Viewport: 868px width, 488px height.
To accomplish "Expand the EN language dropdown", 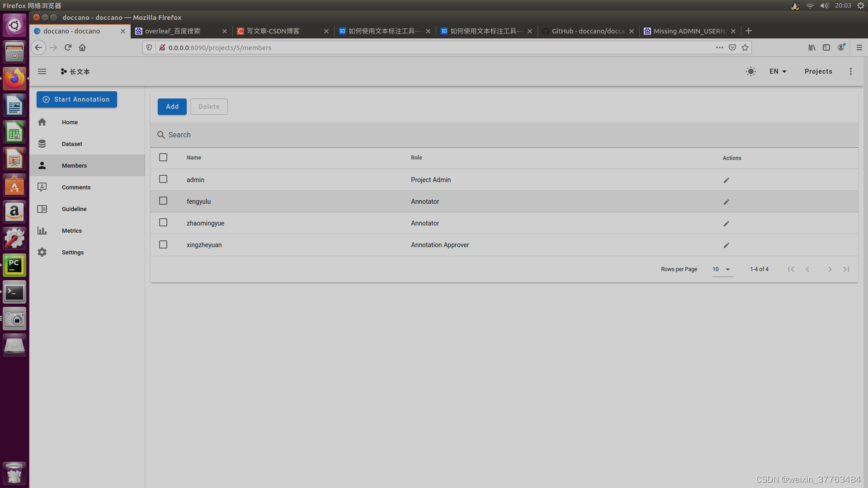I will [x=778, y=71].
